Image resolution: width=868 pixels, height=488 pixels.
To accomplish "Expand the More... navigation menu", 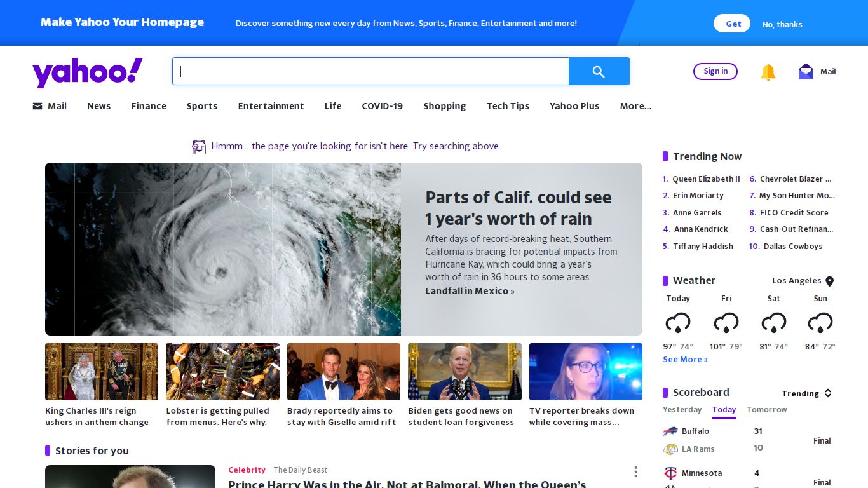I will [x=635, y=106].
